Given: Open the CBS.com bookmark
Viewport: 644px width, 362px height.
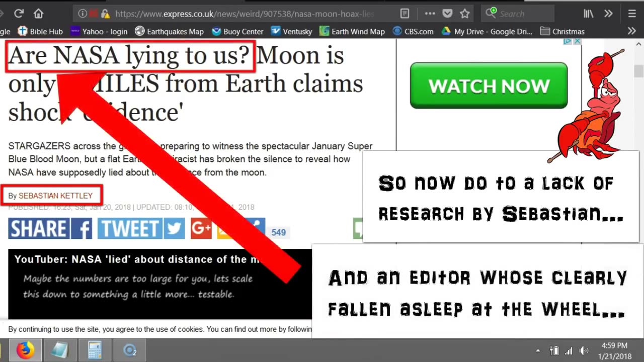Looking at the screenshot, I should [x=413, y=31].
